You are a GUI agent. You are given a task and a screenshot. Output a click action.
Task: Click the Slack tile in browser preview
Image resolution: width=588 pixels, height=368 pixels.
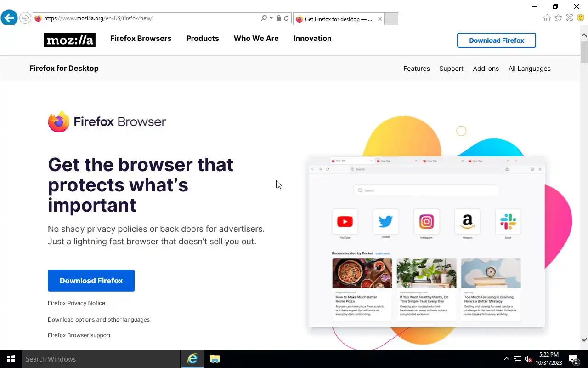pyautogui.click(x=508, y=222)
